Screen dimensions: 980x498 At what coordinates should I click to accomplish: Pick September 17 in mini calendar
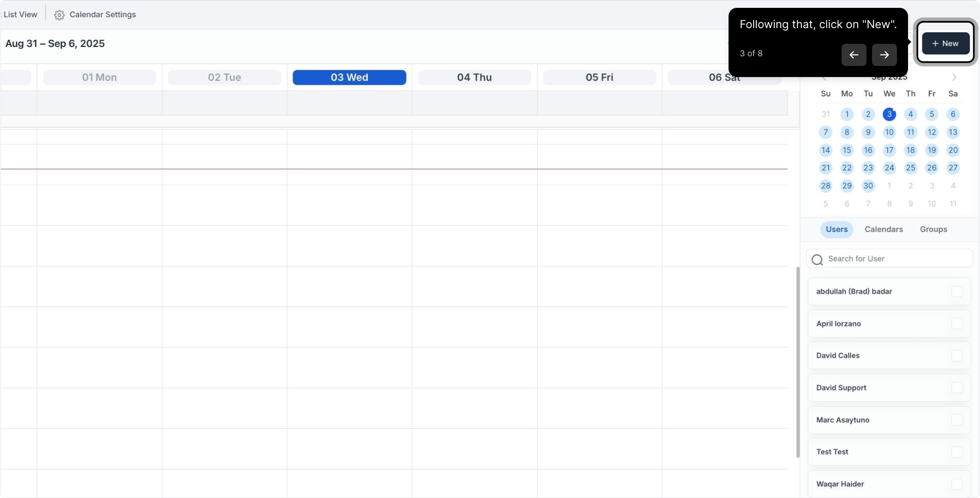pos(889,150)
